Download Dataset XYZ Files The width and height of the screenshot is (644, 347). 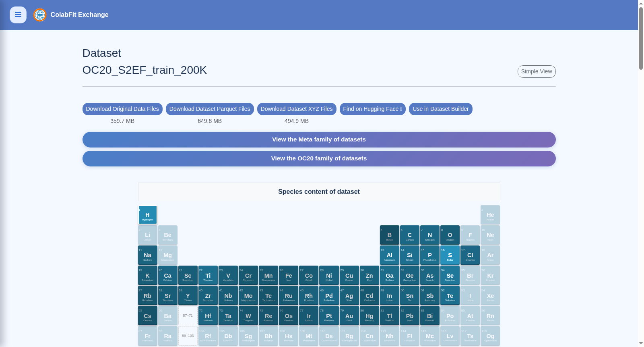pos(297,109)
